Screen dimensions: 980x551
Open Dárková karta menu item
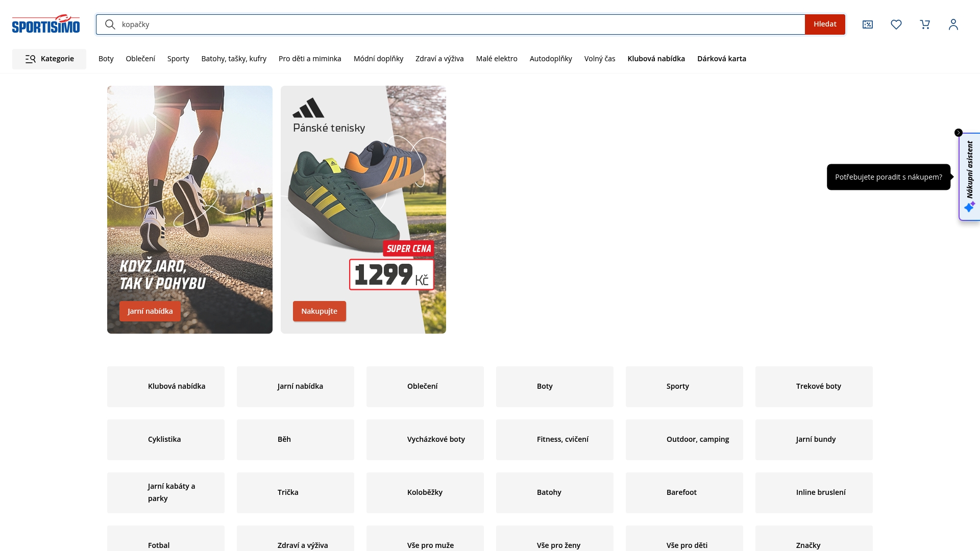721,59
